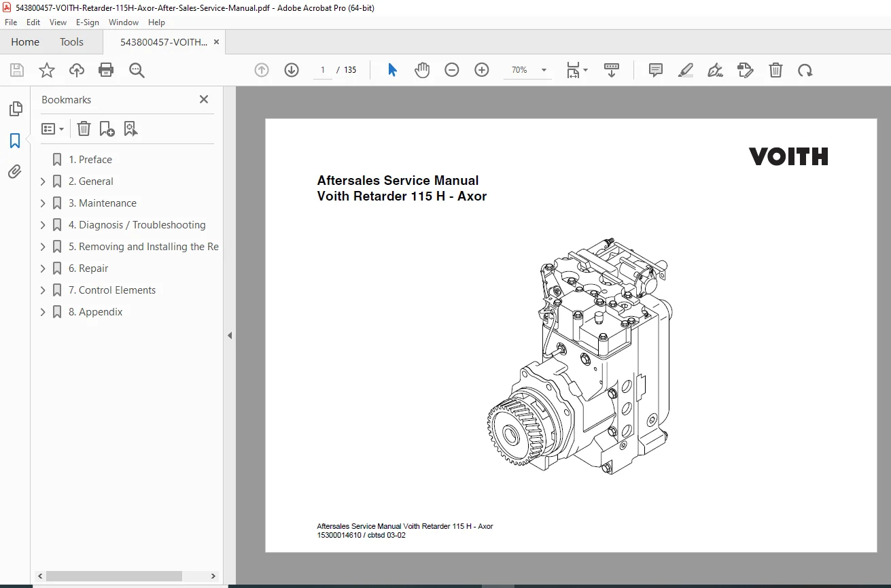Image resolution: width=891 pixels, height=588 pixels.
Task: Toggle the Bookmarks panel sidebar icon
Action: click(x=15, y=141)
